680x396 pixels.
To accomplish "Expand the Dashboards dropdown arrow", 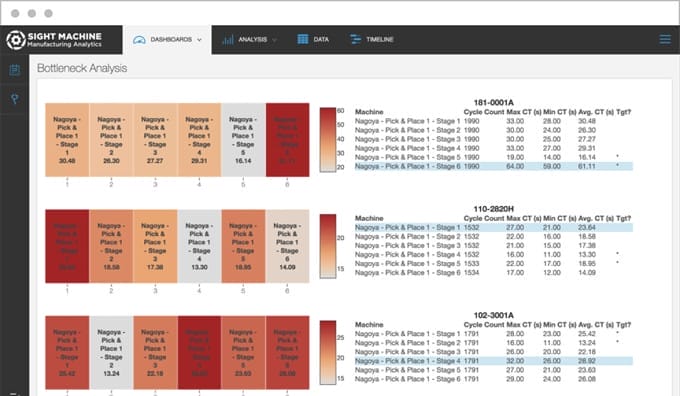I will point(199,39).
